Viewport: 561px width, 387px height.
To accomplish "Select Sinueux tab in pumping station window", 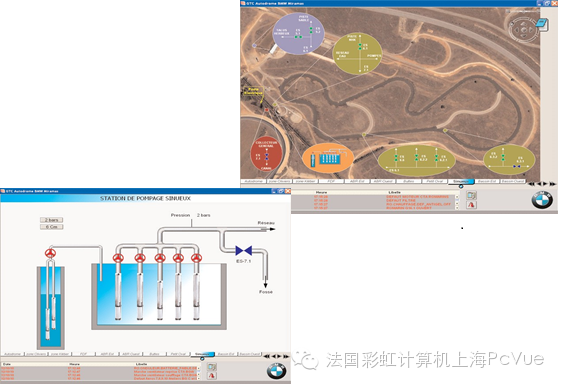I will click(x=203, y=354).
